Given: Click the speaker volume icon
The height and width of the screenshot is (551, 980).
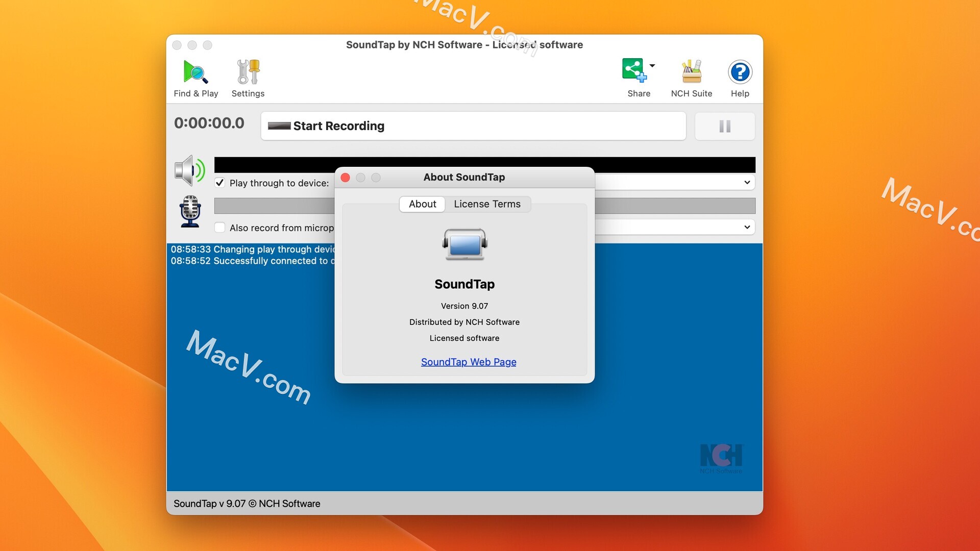Looking at the screenshot, I should click(190, 170).
